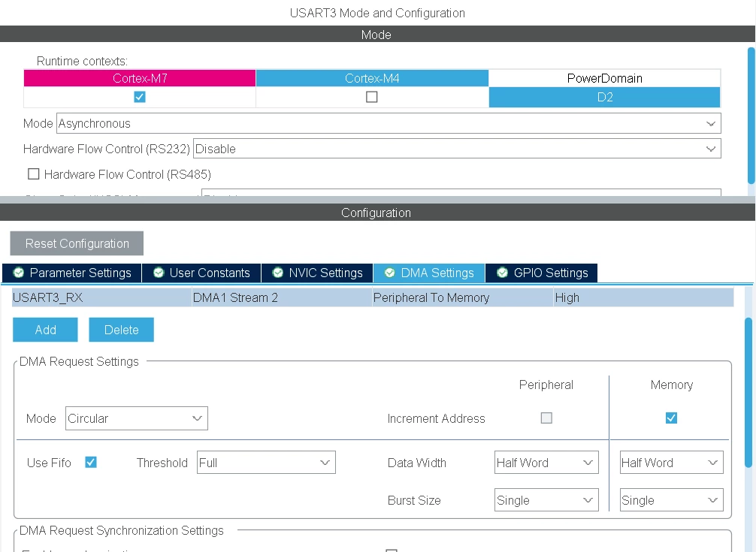Toggle the Use Fifo checkbox
Image resolution: width=756 pixels, height=552 pixels.
(x=91, y=463)
